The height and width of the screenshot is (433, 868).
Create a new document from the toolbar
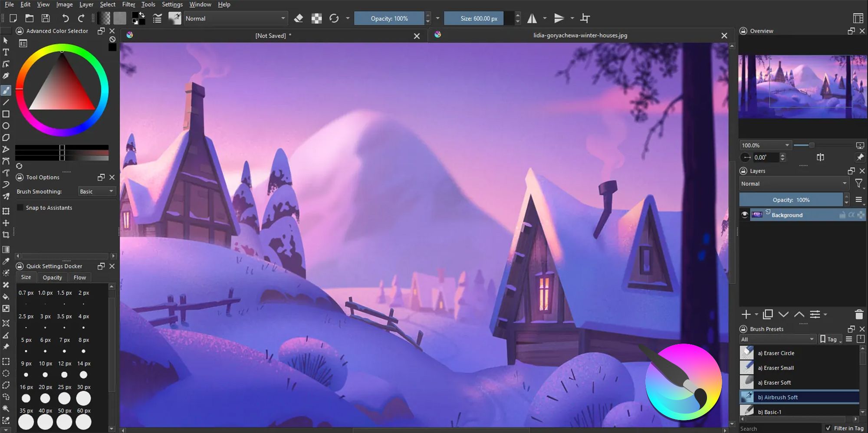coord(13,18)
